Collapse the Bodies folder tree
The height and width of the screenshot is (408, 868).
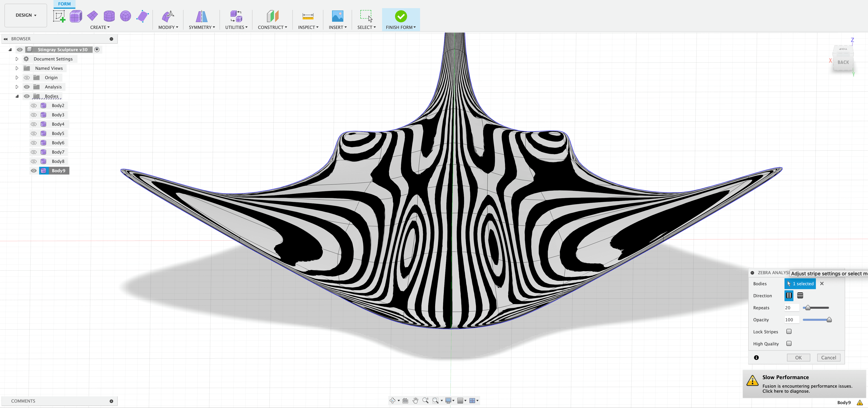(x=17, y=96)
